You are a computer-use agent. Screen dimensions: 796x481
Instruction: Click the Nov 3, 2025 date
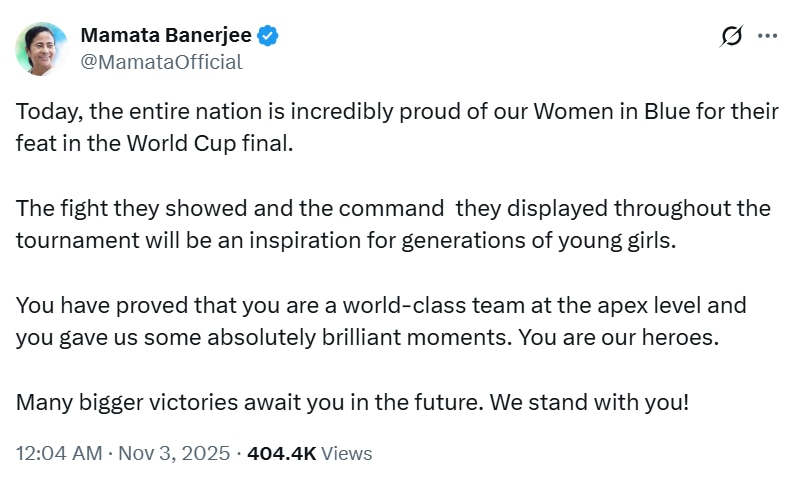(x=172, y=453)
